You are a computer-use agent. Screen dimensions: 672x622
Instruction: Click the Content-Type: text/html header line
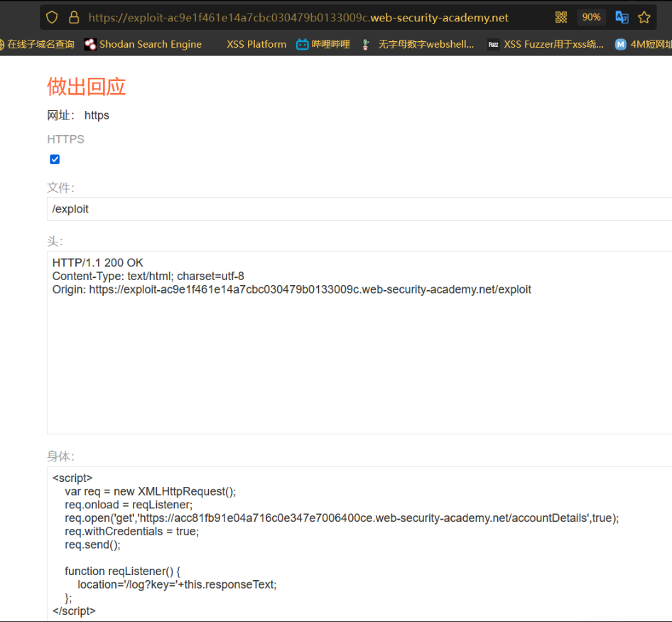(x=148, y=276)
